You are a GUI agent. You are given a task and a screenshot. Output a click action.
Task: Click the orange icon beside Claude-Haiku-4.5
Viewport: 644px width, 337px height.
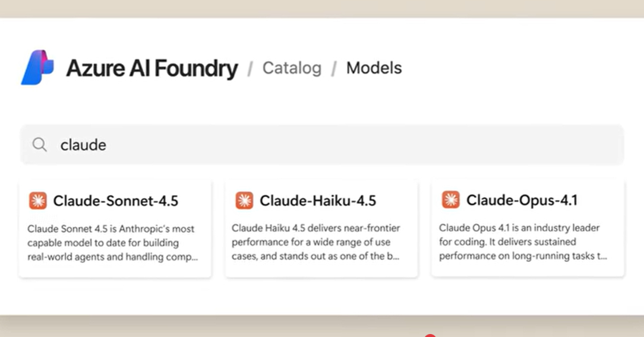click(x=244, y=201)
